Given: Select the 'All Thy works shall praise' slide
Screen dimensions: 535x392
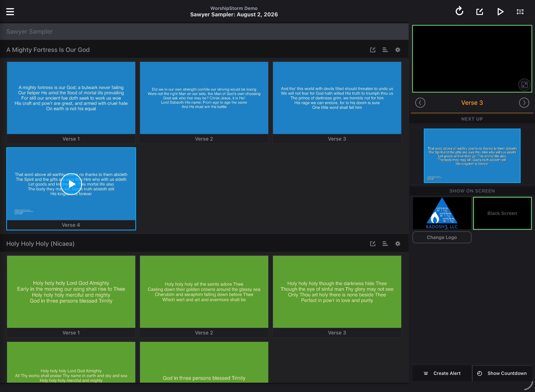Looking at the screenshot, I should (71, 362).
